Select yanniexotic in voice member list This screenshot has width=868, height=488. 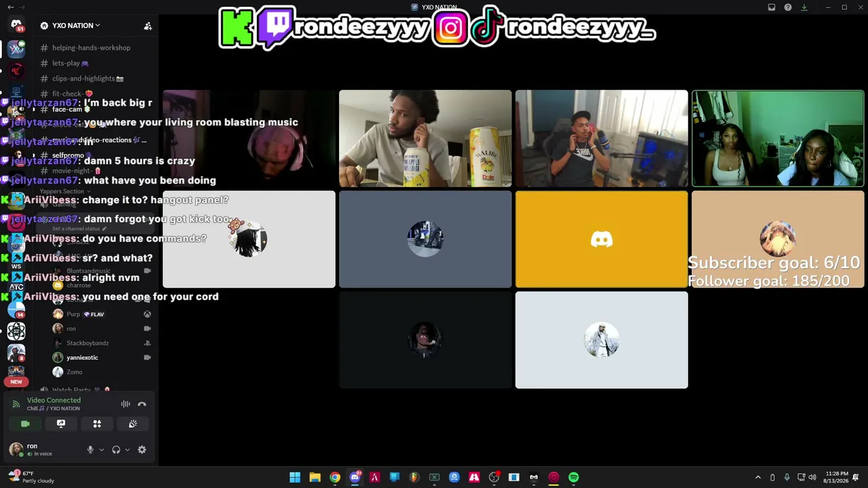tap(102, 357)
